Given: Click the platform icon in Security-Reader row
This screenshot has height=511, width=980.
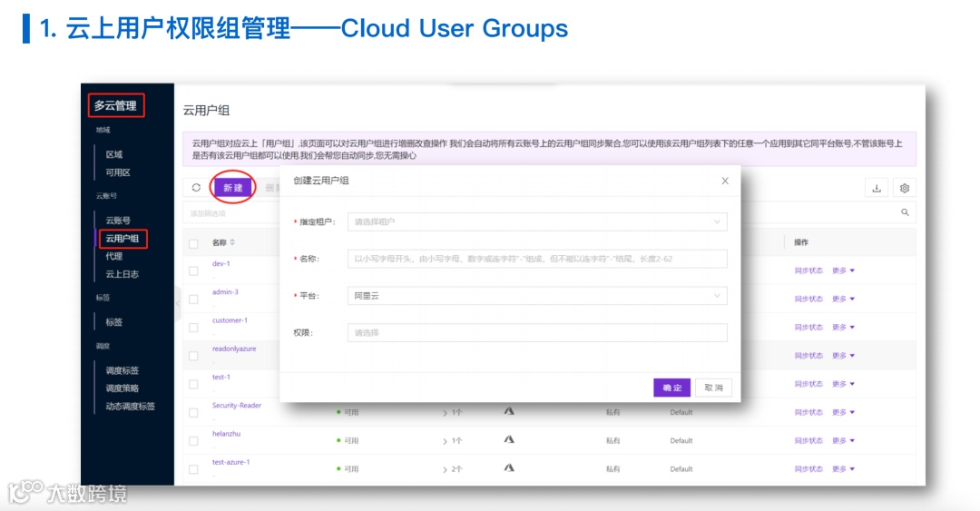Looking at the screenshot, I should pyautogui.click(x=509, y=411).
